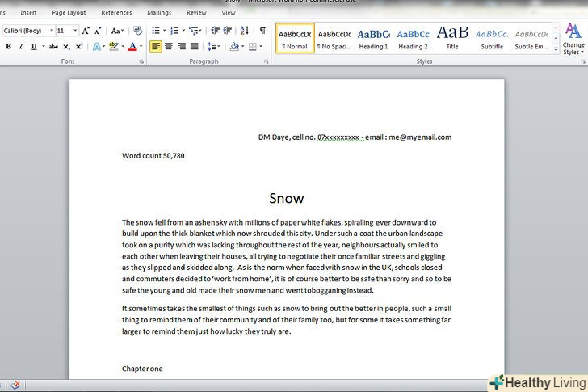Toggle Bold formatting
The width and height of the screenshot is (588, 392).
tap(8, 47)
